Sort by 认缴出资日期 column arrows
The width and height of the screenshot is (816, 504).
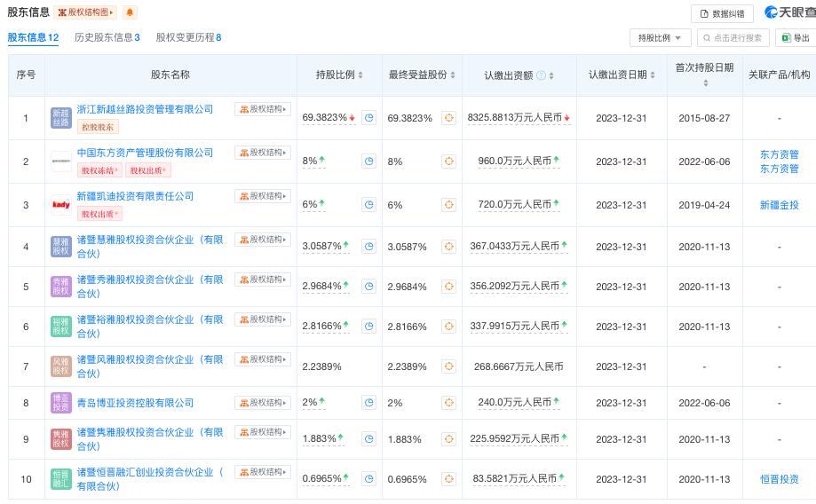[x=653, y=75]
